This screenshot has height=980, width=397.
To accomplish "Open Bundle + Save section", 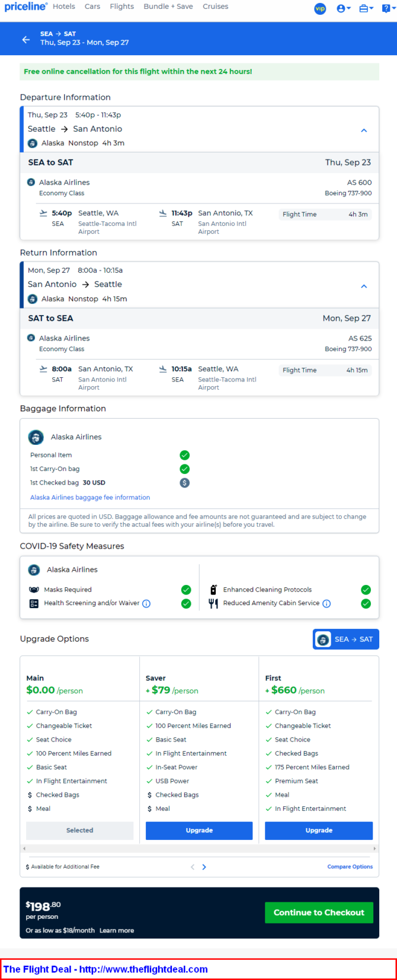I will tap(168, 7).
